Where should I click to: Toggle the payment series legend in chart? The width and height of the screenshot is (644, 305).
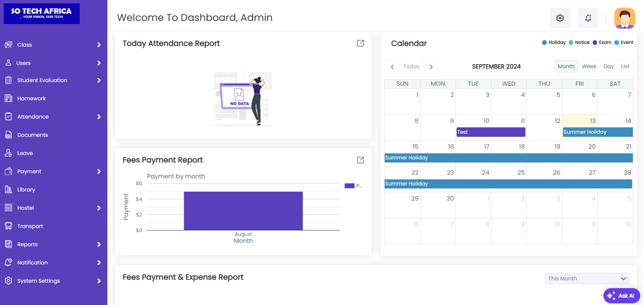353,186
